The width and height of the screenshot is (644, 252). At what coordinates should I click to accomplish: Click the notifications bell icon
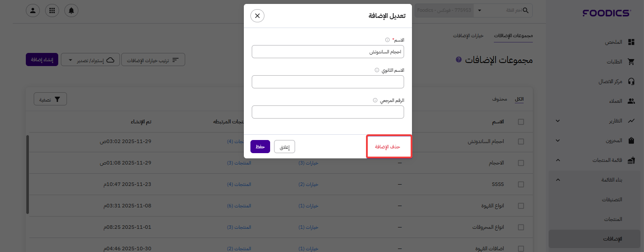click(x=71, y=10)
